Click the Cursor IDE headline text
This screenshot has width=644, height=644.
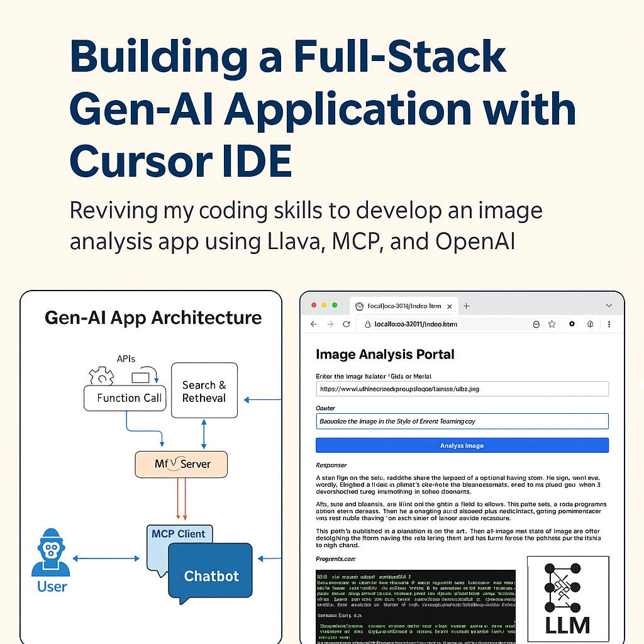pyautogui.click(x=180, y=160)
